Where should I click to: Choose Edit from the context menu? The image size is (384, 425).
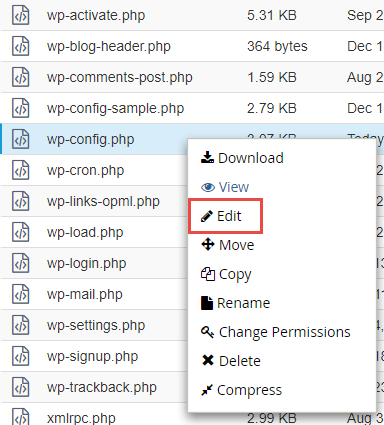221,216
